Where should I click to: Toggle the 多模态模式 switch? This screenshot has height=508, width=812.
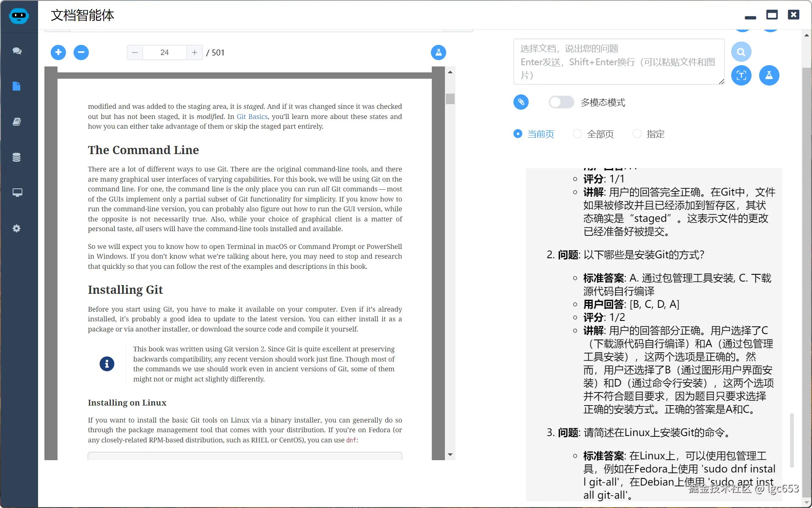[561, 102]
